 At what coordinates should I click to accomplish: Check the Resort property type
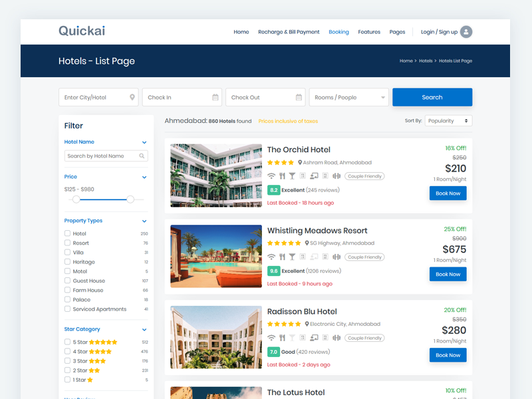click(x=67, y=243)
